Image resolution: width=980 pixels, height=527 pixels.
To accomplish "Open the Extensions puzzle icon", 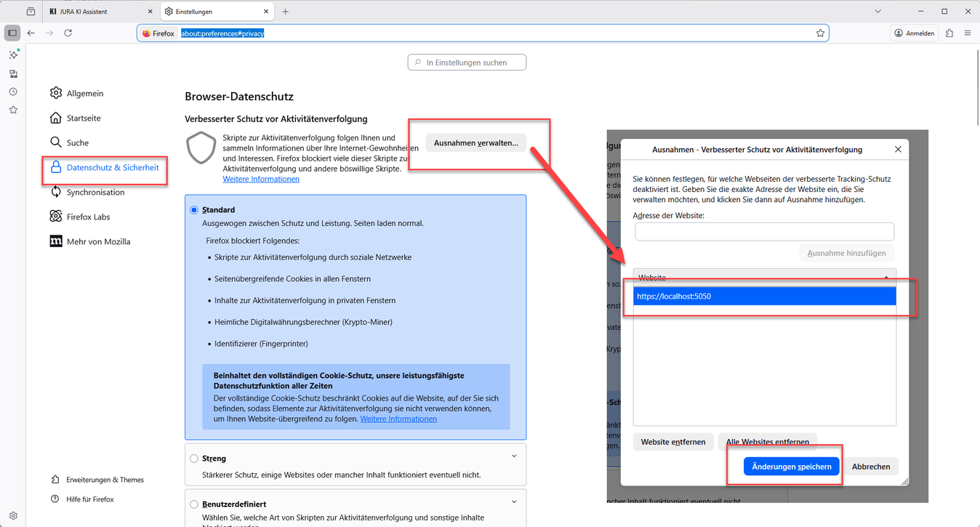I will pos(949,33).
